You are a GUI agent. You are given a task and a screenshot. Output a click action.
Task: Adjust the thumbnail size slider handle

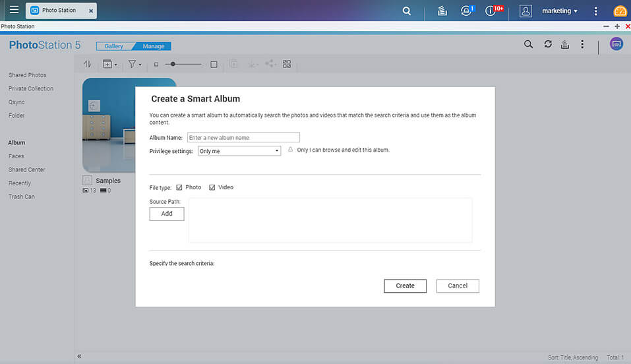point(173,64)
